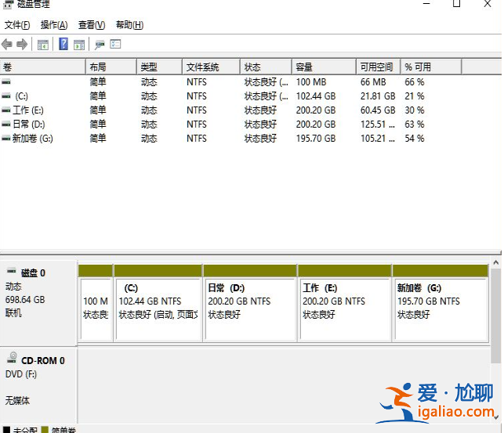This screenshot has width=504, height=433.
Task: Select the 日常 (D:) volume row icon
Action: pyautogui.click(x=6, y=124)
